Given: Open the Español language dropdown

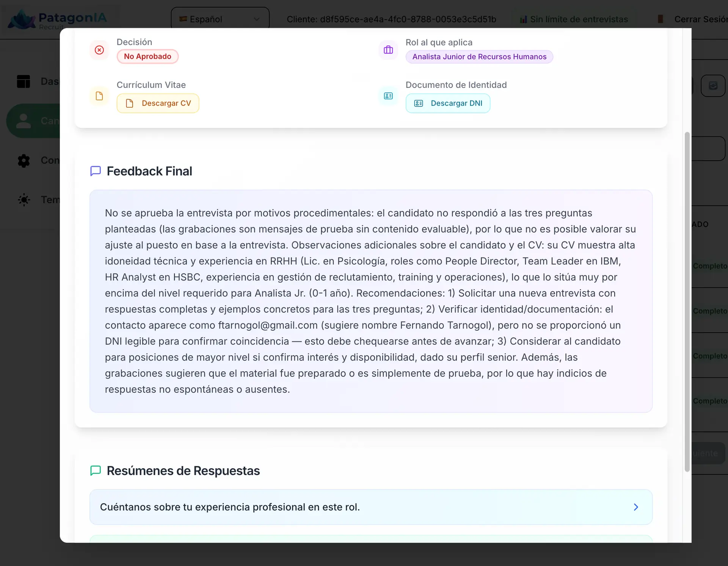Looking at the screenshot, I should tap(220, 19).
